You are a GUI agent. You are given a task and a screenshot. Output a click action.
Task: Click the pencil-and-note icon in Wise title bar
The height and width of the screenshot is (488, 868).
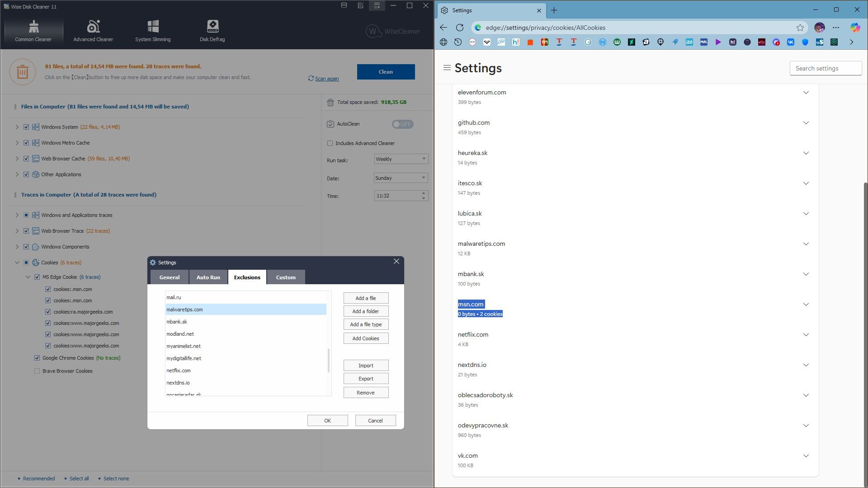tap(360, 6)
